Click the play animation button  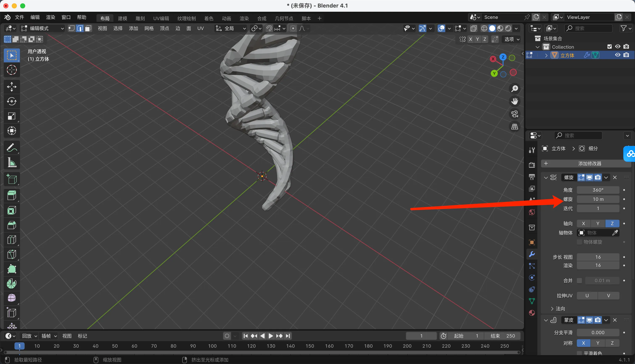(271, 336)
